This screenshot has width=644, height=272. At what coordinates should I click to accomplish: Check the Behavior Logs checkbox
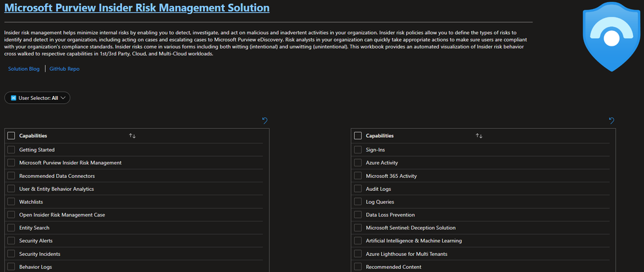tap(11, 267)
